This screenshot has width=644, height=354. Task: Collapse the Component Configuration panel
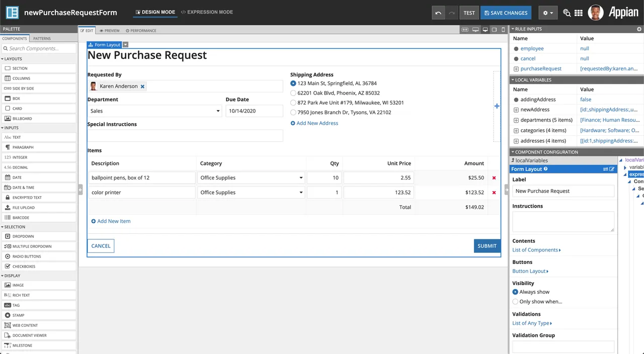click(x=512, y=152)
